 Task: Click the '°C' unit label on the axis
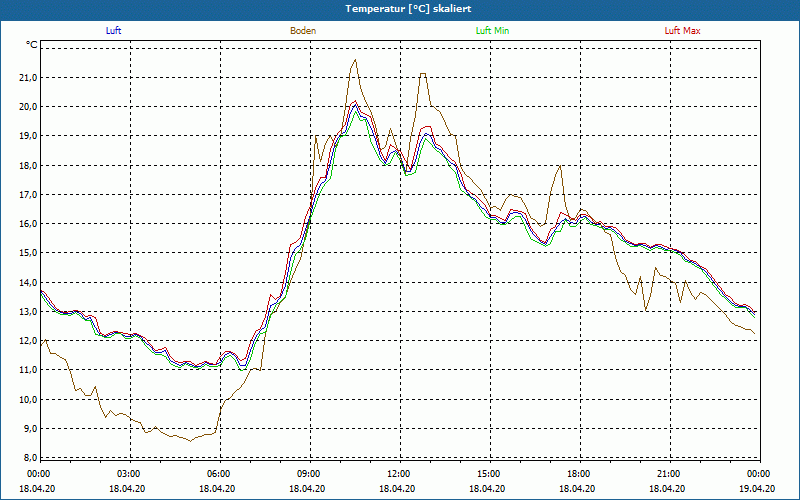(x=32, y=45)
